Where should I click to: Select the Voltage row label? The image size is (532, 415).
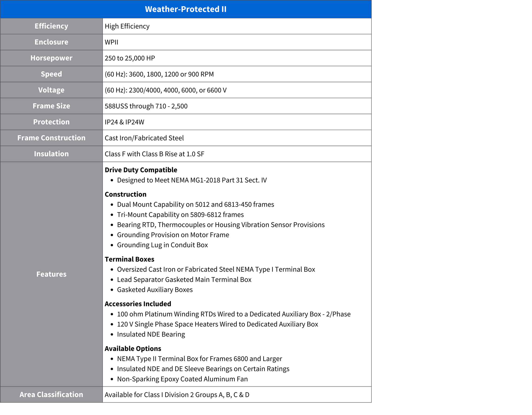[x=51, y=90]
